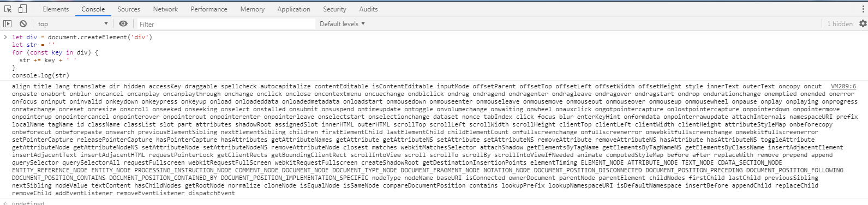
Task: Open the Performance tab
Action: 209,9
